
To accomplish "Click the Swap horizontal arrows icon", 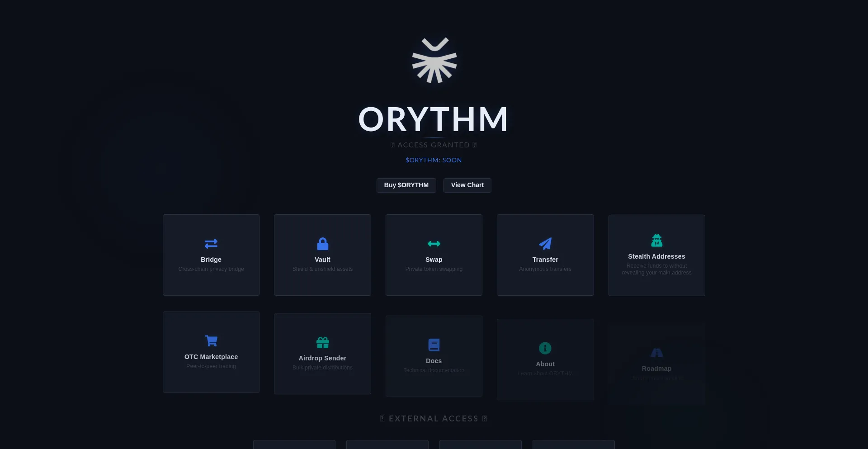I will tap(434, 244).
